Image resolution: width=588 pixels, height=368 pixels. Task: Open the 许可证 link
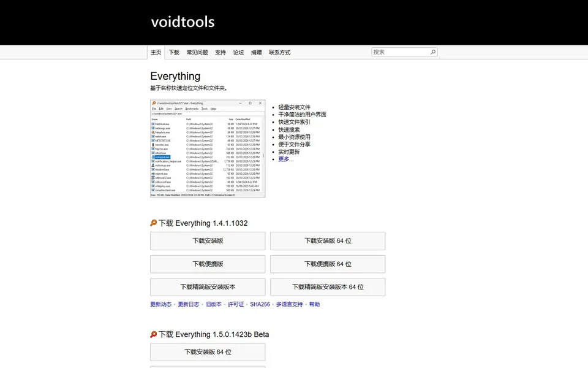(236, 304)
